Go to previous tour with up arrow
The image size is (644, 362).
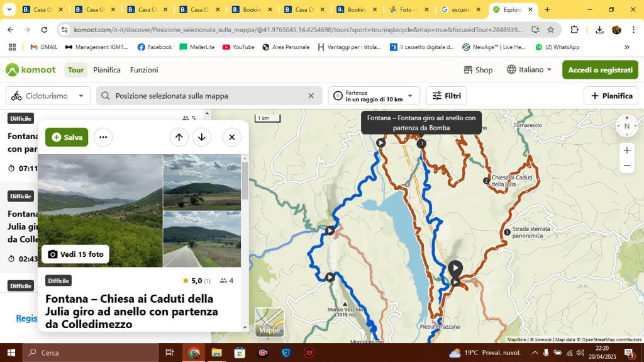[x=179, y=137]
